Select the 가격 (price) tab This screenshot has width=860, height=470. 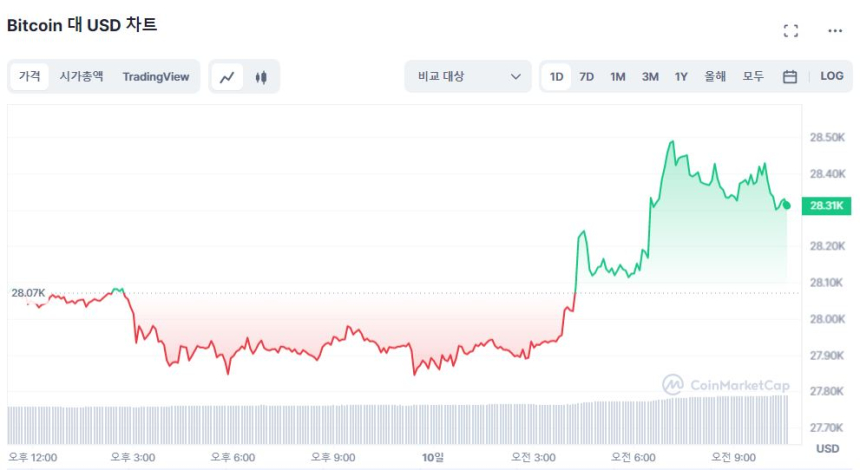(30, 76)
